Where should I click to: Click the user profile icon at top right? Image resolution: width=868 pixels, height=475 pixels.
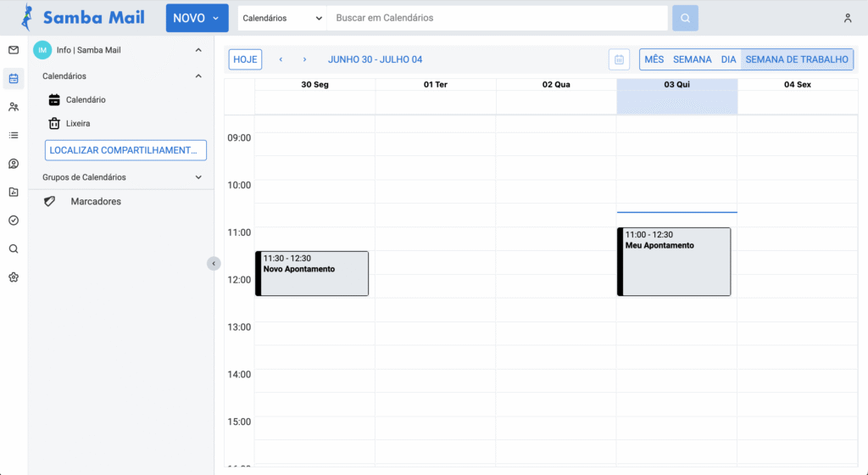848,18
